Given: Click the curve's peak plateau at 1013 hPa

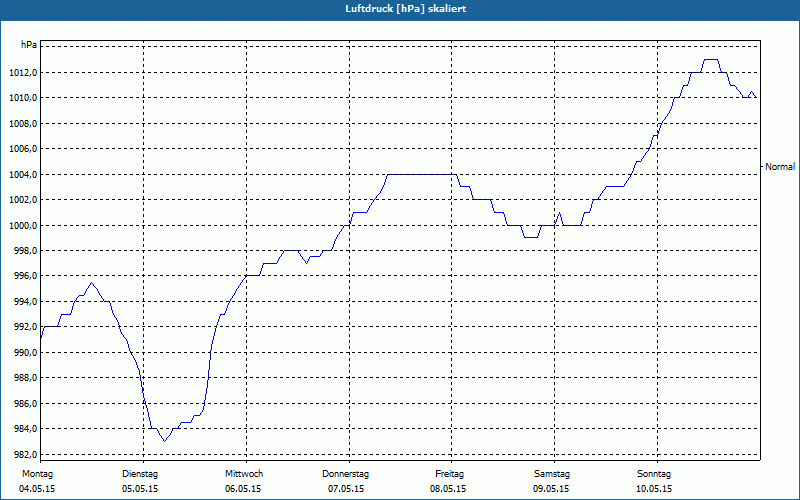Looking at the screenshot, I should coord(711,60).
